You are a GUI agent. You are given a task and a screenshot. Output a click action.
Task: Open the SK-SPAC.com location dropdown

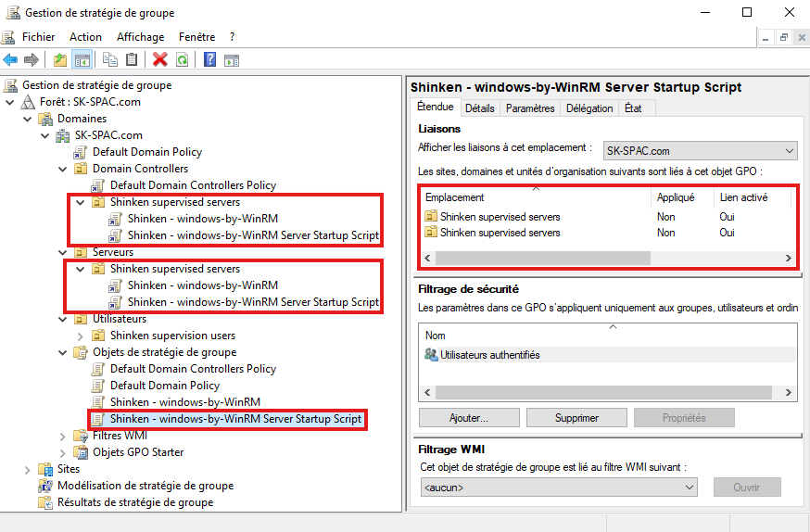(x=789, y=150)
